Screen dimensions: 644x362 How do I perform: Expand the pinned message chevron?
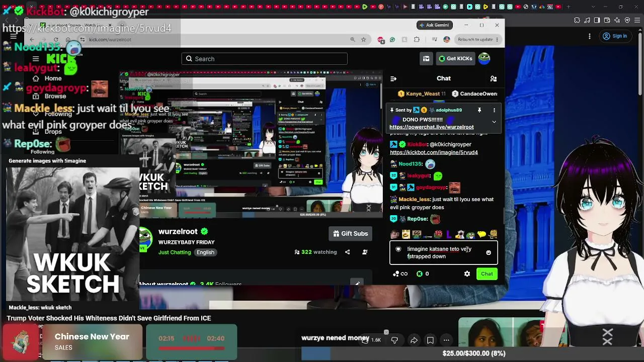494,122
